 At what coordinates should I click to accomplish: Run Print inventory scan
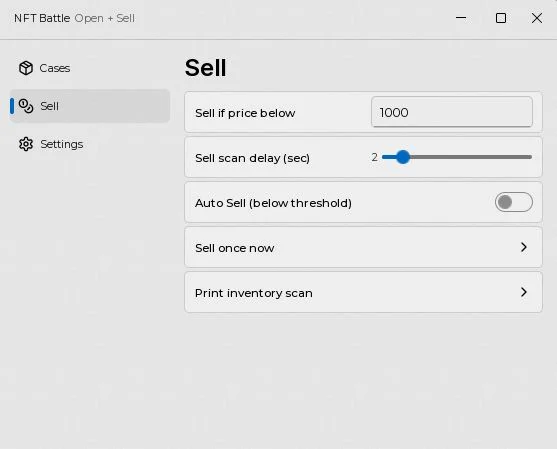(x=363, y=292)
